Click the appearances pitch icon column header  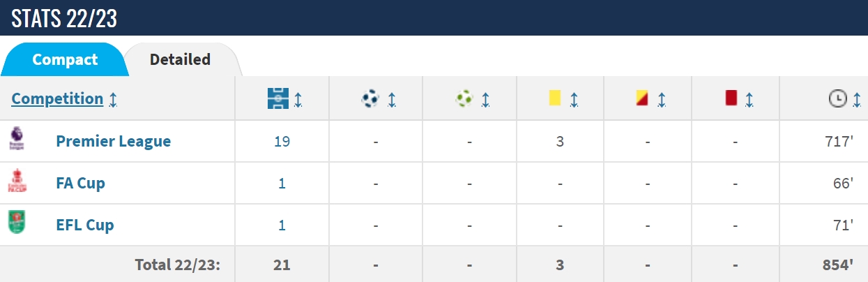(277, 99)
